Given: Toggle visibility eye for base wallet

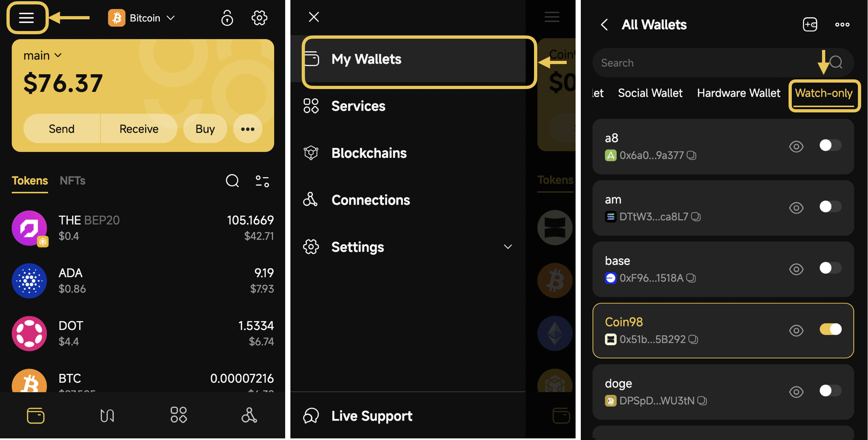Looking at the screenshot, I should coord(796,269).
